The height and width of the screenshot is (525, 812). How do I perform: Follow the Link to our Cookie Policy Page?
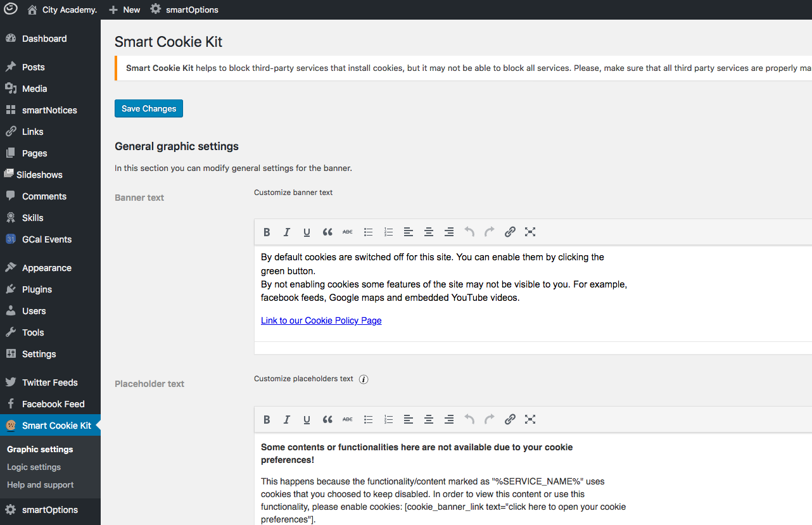321,320
